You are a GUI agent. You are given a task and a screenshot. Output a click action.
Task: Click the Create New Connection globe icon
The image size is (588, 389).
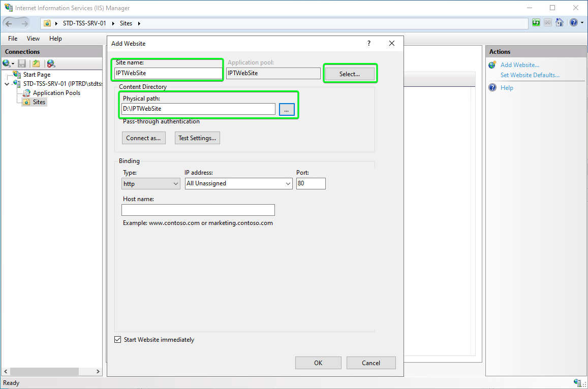[x=7, y=63]
